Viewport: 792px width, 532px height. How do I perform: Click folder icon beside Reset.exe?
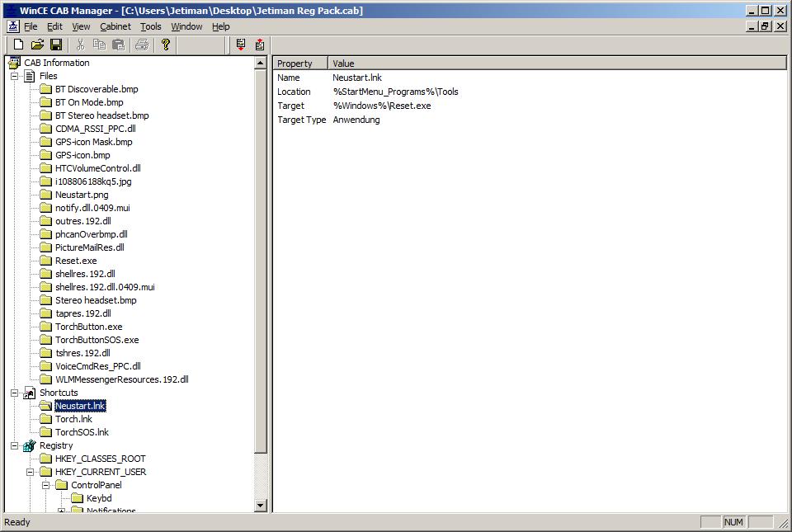(x=46, y=261)
